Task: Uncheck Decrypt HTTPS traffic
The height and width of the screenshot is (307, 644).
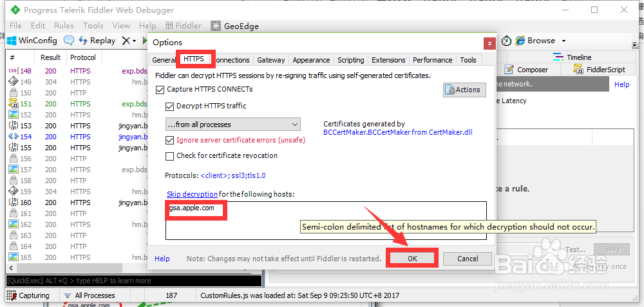Action: tap(169, 106)
